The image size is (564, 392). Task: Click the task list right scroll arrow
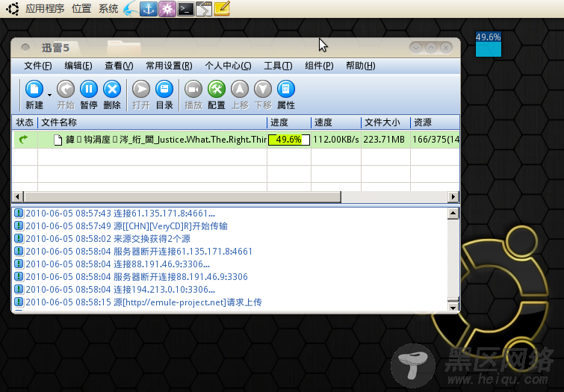[x=453, y=196]
